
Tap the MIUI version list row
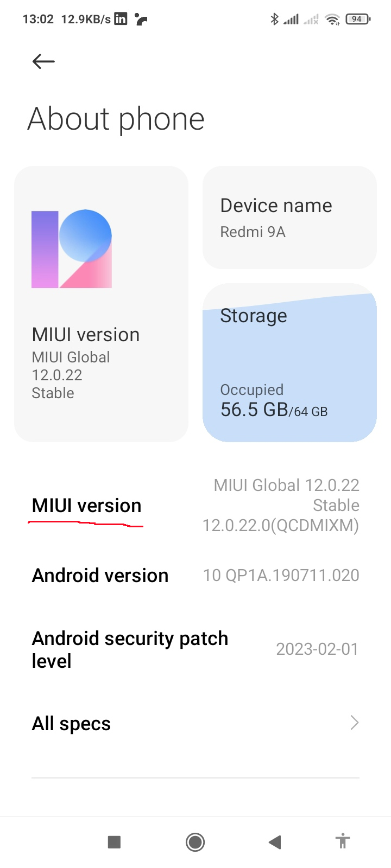coord(195,506)
